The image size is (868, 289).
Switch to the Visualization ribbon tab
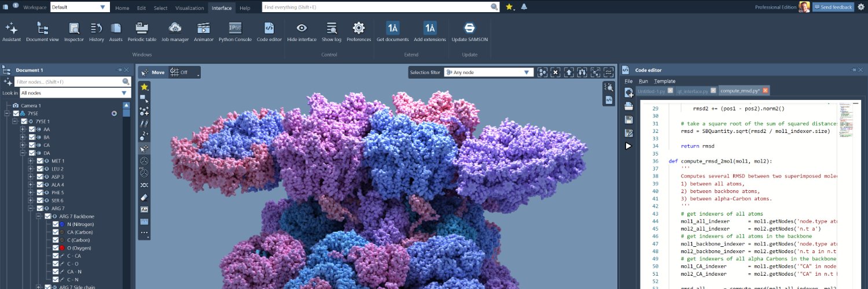pos(190,8)
